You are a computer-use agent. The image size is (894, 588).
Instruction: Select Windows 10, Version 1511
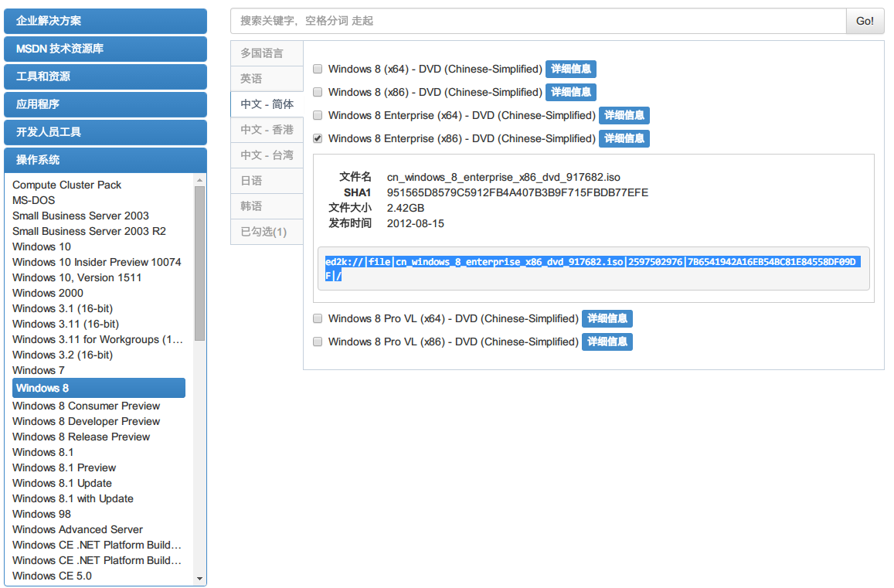pos(77,277)
